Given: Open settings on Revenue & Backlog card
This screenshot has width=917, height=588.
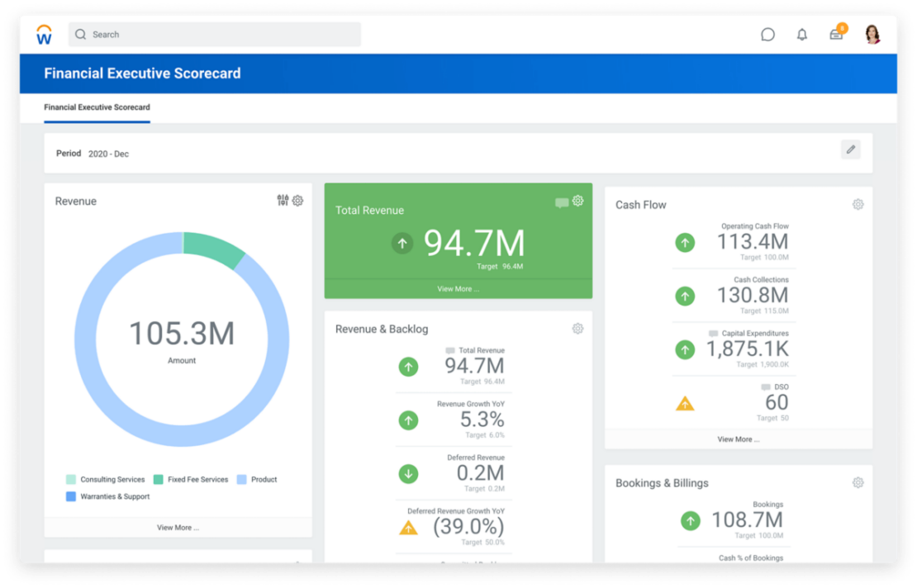Looking at the screenshot, I should click(x=577, y=328).
